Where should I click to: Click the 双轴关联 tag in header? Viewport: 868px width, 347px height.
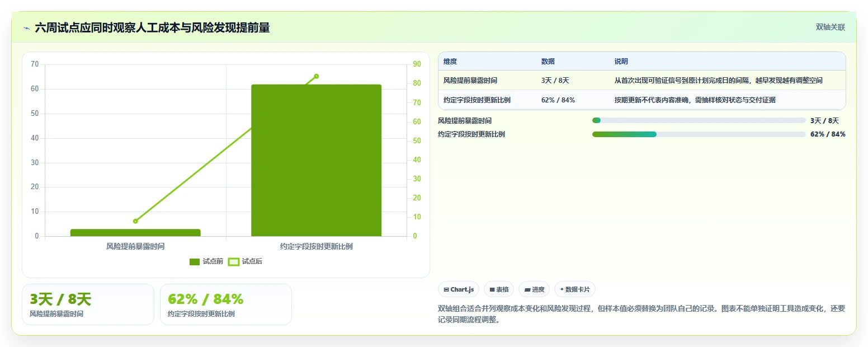coord(830,27)
